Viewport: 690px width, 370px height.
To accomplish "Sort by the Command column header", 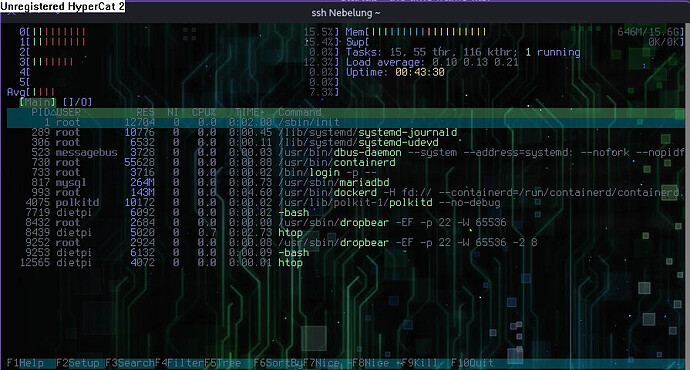I will (300, 112).
